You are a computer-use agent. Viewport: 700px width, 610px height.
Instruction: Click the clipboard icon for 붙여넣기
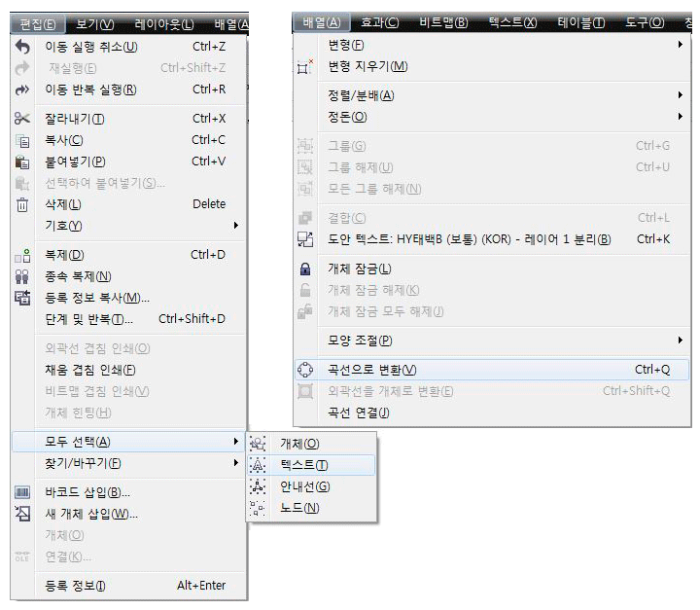23,161
